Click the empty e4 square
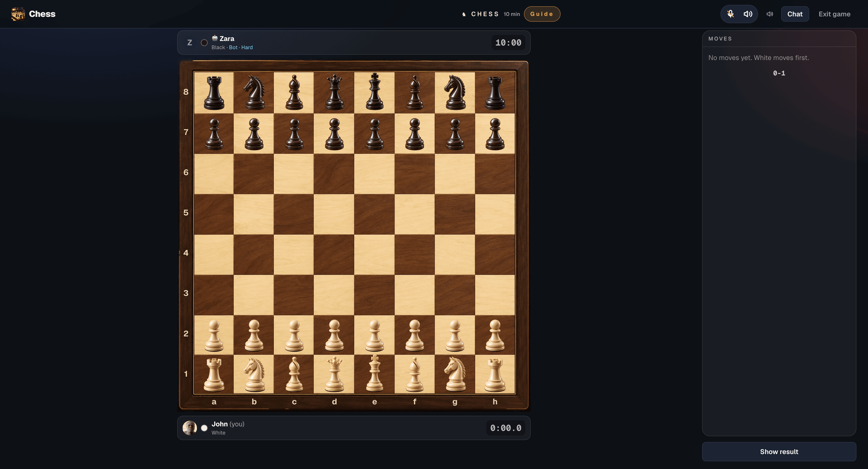The height and width of the screenshot is (469, 868). (x=374, y=255)
